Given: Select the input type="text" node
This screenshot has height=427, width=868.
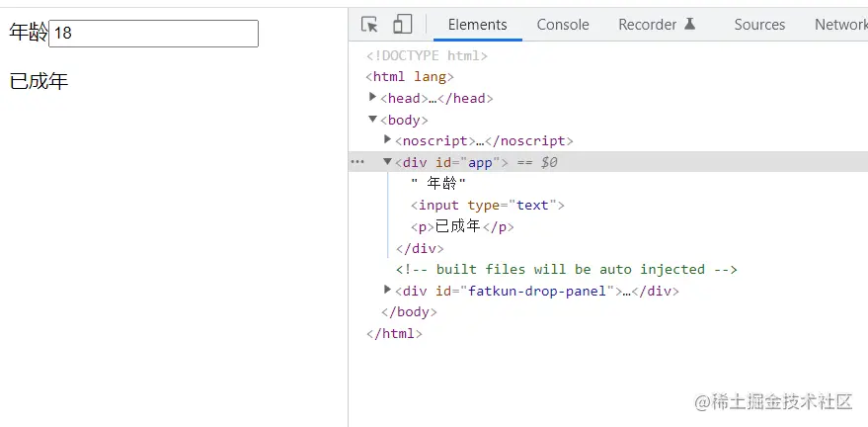Looking at the screenshot, I should pos(488,206).
